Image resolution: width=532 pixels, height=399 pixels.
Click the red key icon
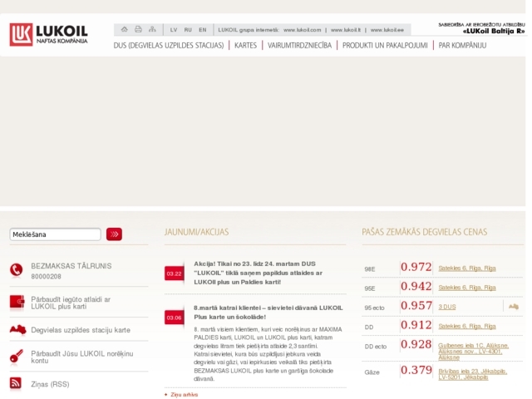pos(17,357)
